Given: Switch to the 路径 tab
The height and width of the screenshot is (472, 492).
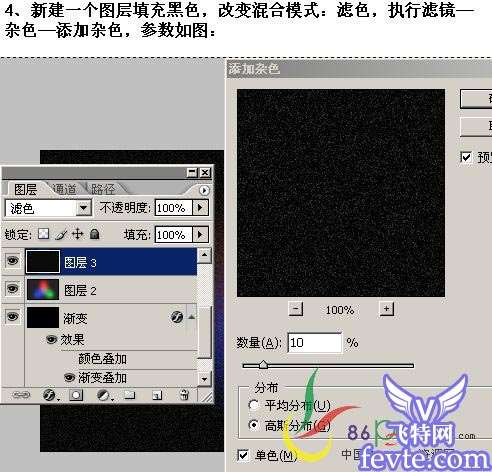Looking at the screenshot, I should pyautogui.click(x=103, y=189).
